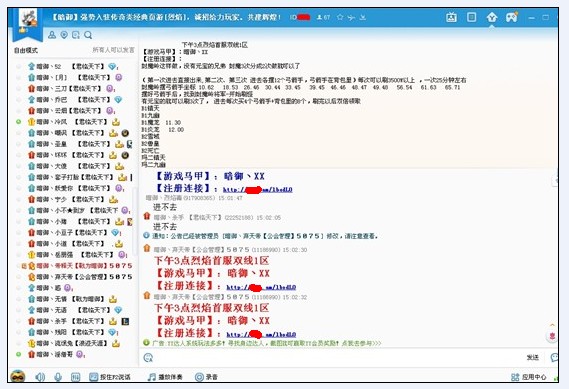The height and width of the screenshot is (389, 569).
Task: Toggle the 录音 recording button
Action: (206, 377)
